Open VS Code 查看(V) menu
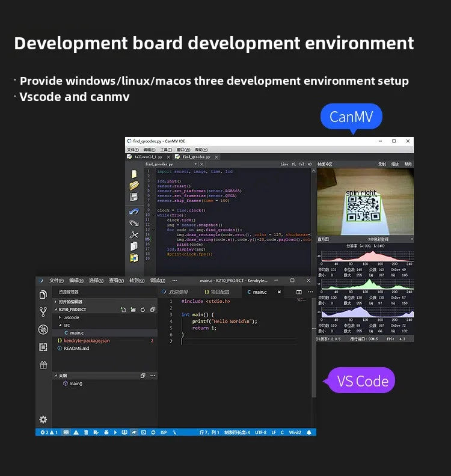This screenshot has width=451, height=476. tap(116, 281)
